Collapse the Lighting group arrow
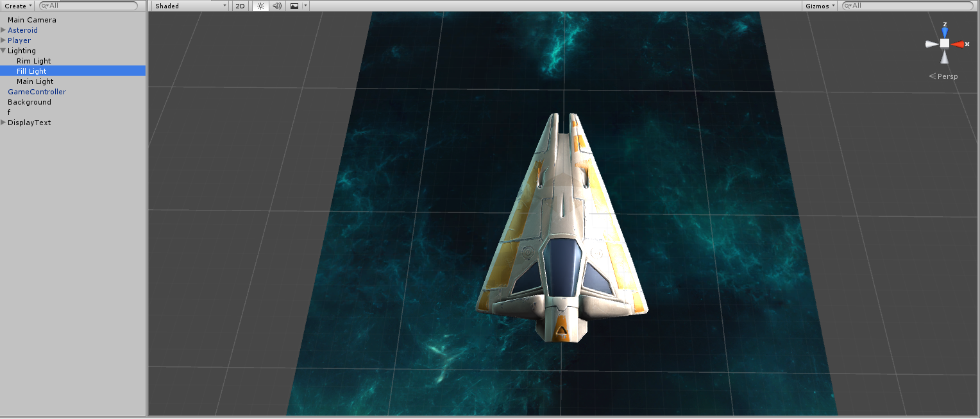The height and width of the screenshot is (419, 980). click(3, 51)
